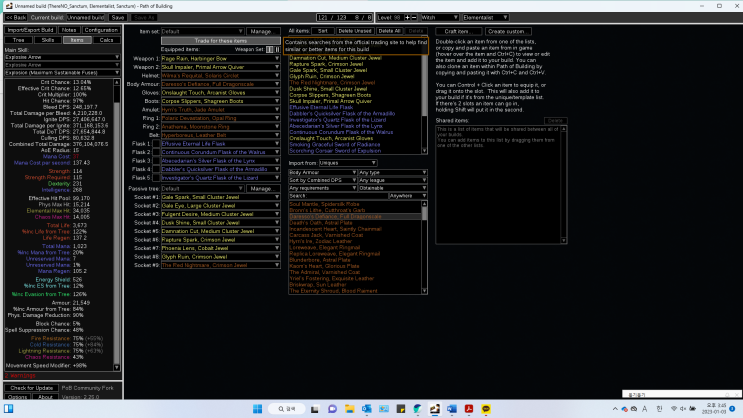Select Glyph Ruin, Crimson Jewel in All items
The width and height of the screenshot is (743, 418).
(322, 76)
